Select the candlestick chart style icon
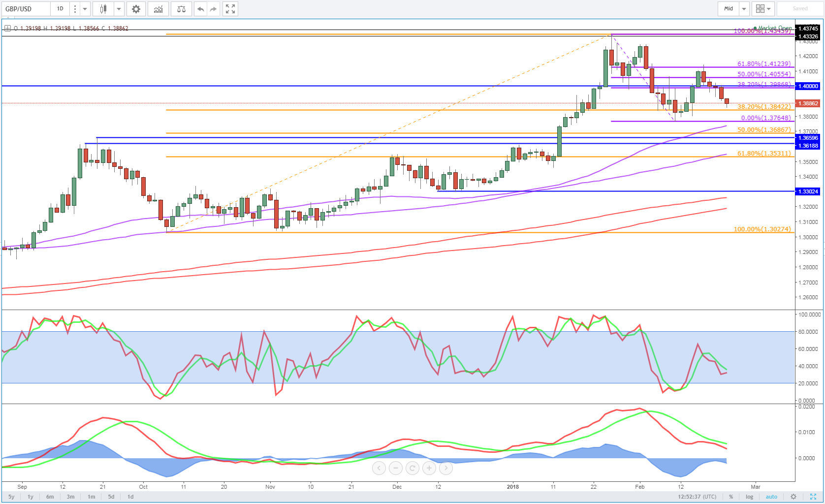The width and height of the screenshot is (825, 504). coord(103,9)
